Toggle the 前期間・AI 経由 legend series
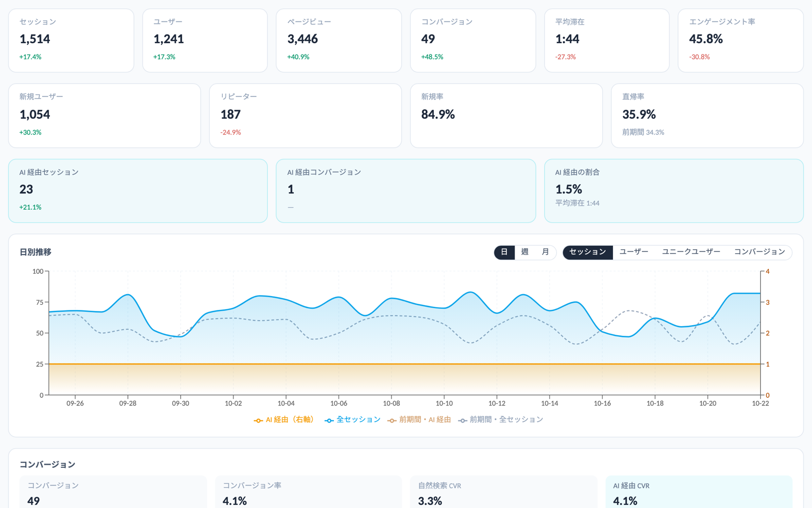The width and height of the screenshot is (812, 508). pyautogui.click(x=419, y=420)
